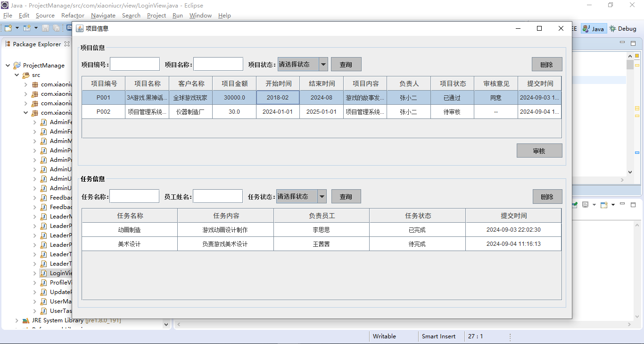This screenshot has height=344, width=644.
Task: Switch to the Java perspective
Action: click(593, 29)
